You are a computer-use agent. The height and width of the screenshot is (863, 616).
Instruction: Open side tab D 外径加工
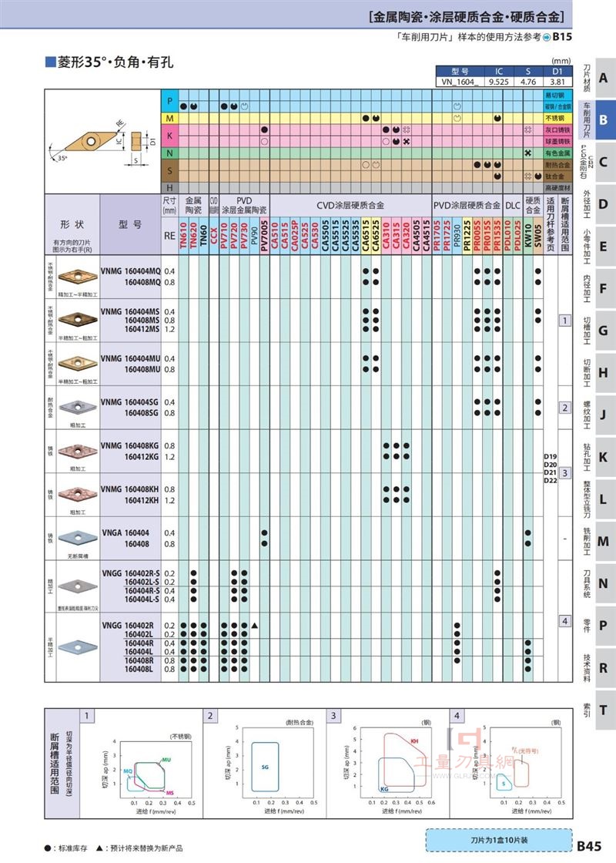pos(597,204)
